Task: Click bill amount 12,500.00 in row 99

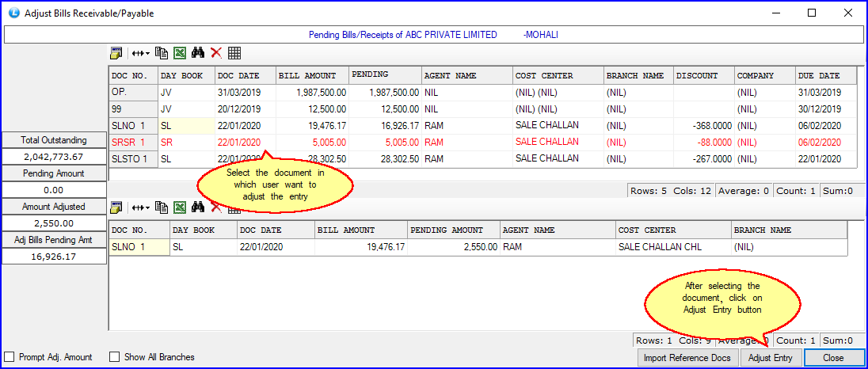Action: tap(313, 109)
